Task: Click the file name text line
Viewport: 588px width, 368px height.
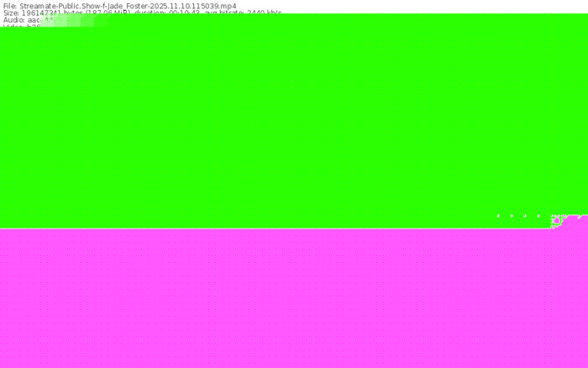Action: tap(119, 5)
